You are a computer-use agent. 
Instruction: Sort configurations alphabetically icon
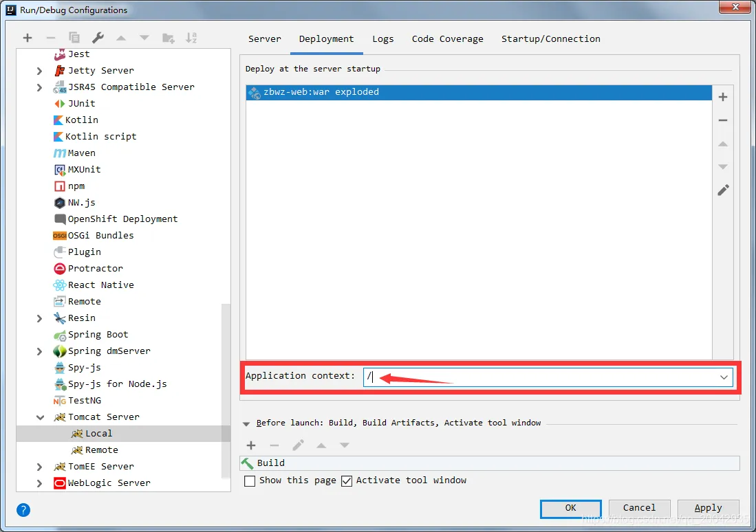tap(191, 38)
